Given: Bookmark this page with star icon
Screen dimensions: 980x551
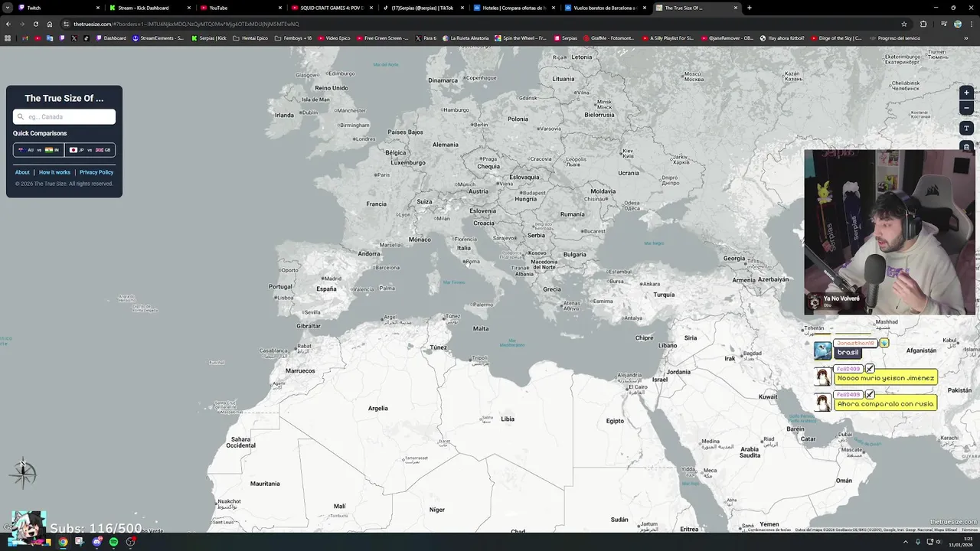Looking at the screenshot, I should (904, 24).
